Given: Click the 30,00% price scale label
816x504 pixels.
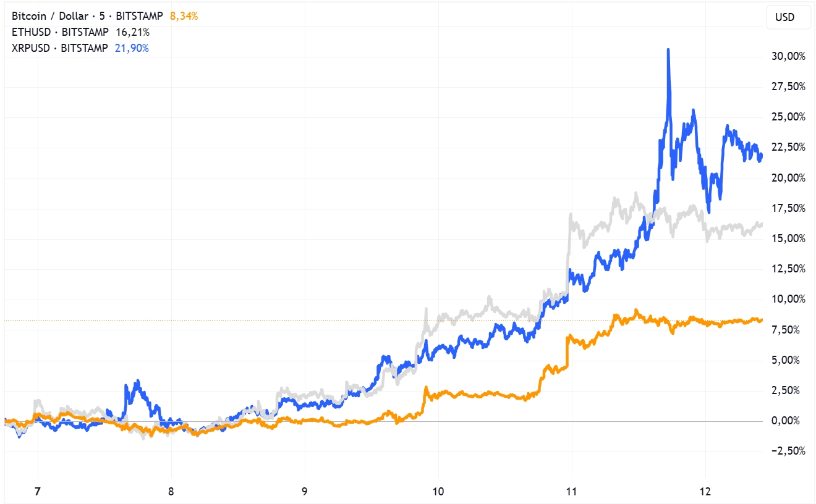Looking at the screenshot, I should coord(789,56).
